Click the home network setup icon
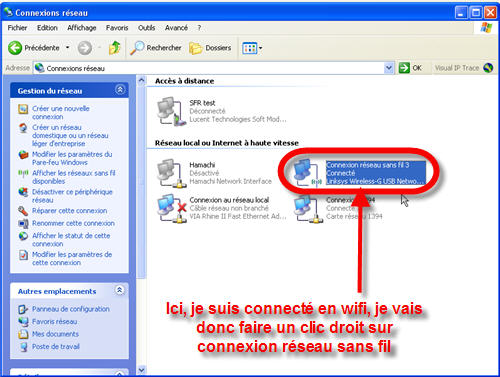This screenshot has height=377, width=500. coord(23,128)
